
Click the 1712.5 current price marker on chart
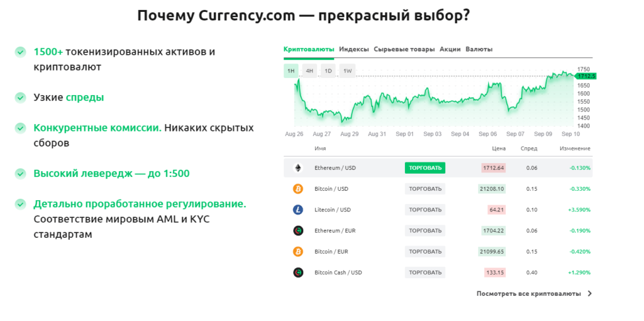click(x=586, y=76)
